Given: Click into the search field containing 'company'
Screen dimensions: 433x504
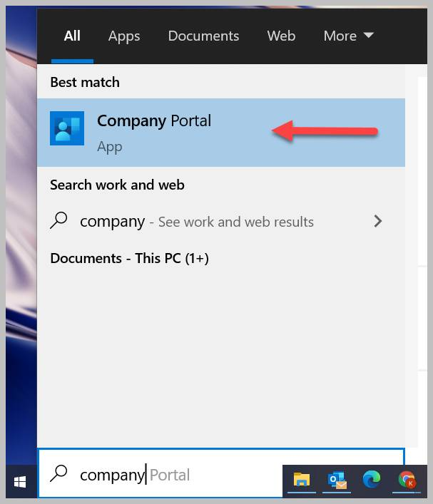Looking at the screenshot, I should coord(221,474).
